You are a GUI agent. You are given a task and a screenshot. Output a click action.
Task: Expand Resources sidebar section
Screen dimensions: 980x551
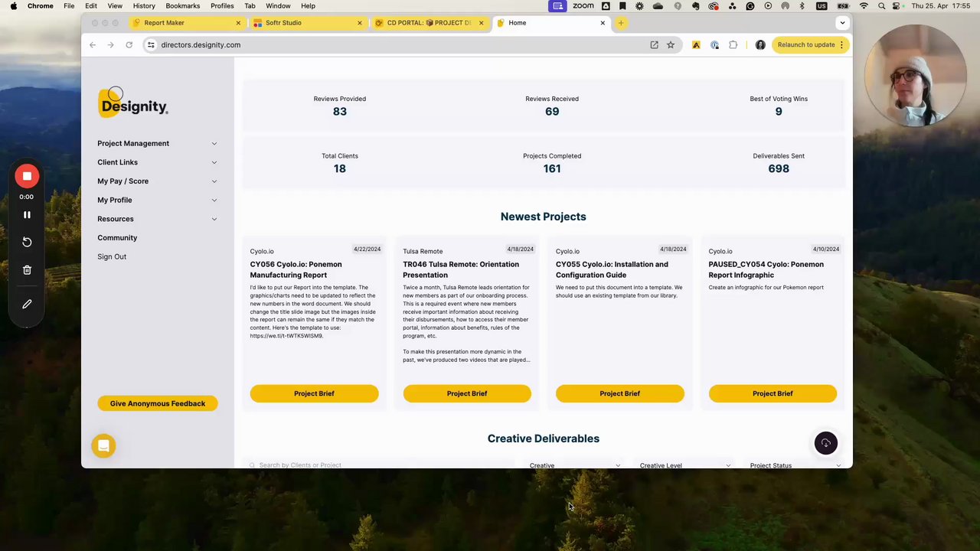(x=157, y=219)
